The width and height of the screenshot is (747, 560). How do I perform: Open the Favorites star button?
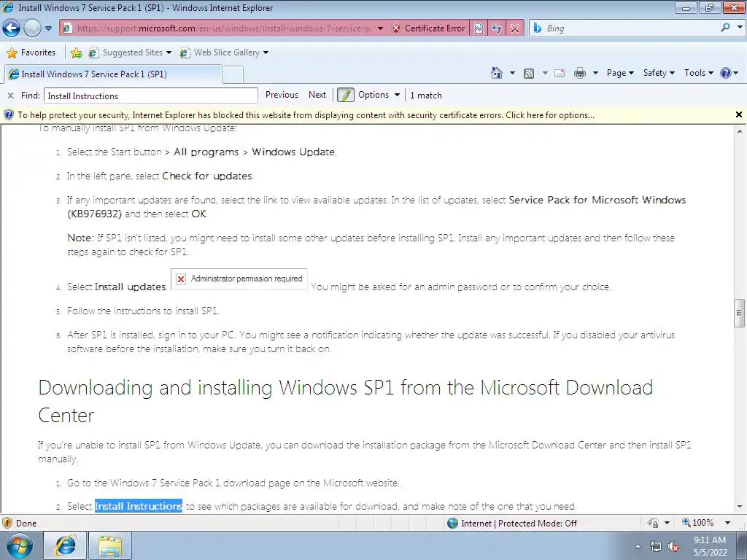(31, 52)
